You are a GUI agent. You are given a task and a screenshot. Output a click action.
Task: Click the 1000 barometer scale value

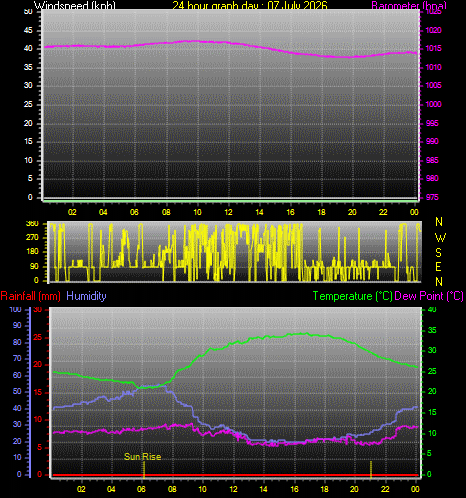(433, 104)
